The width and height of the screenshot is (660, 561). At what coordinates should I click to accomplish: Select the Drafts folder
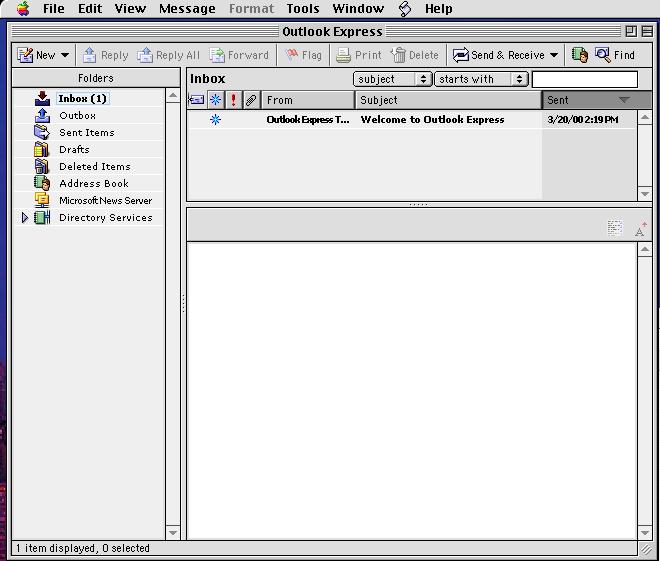coord(74,149)
